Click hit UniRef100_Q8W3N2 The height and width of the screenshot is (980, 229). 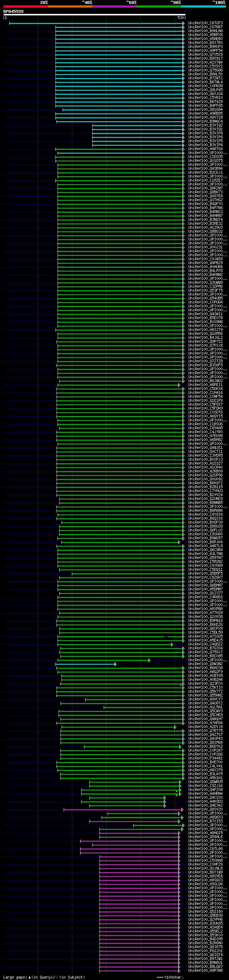pyautogui.click(x=205, y=664)
